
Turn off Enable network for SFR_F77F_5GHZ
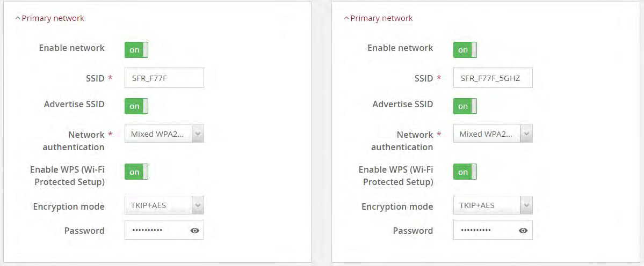(x=465, y=50)
